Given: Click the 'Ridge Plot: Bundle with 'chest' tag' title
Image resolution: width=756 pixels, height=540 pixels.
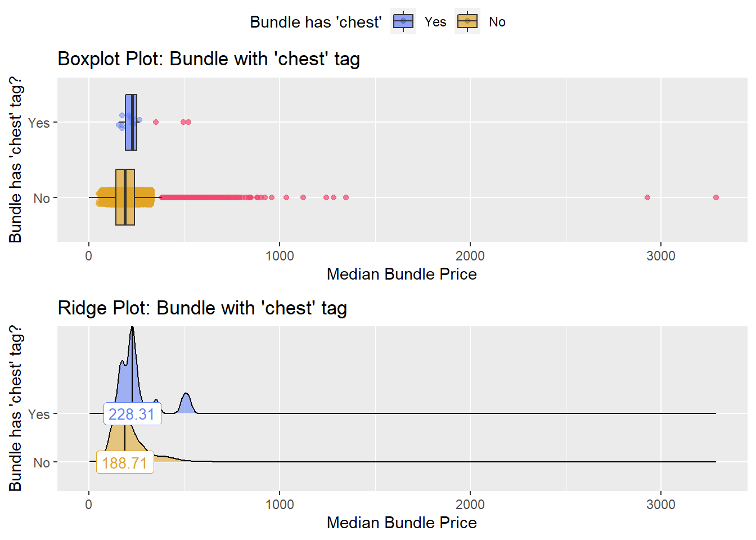Looking at the screenshot, I should tap(202, 308).
